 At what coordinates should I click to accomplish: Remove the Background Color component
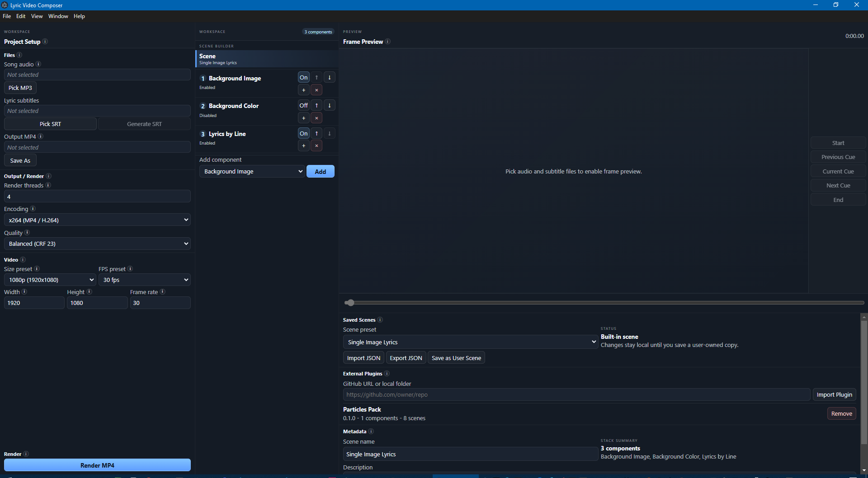click(x=316, y=118)
